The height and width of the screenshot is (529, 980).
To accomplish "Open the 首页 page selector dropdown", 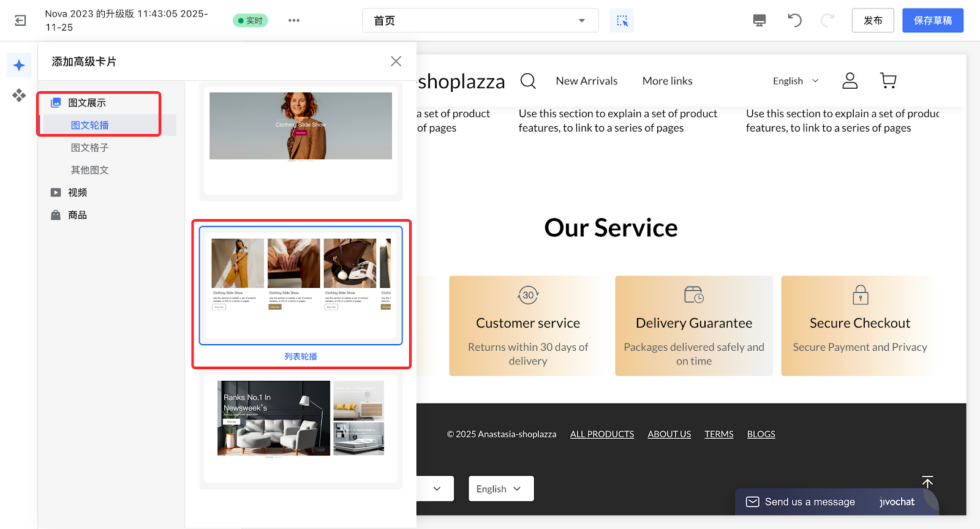I will point(480,21).
